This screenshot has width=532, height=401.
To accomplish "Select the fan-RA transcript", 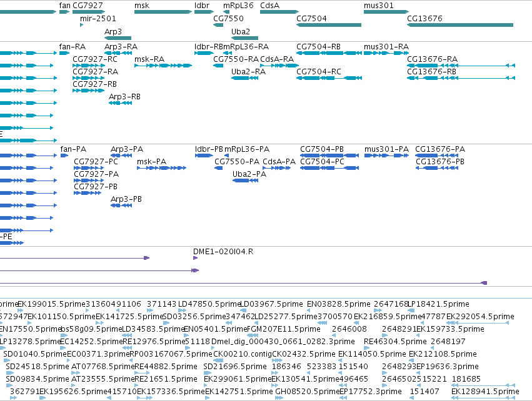I will (64, 53).
